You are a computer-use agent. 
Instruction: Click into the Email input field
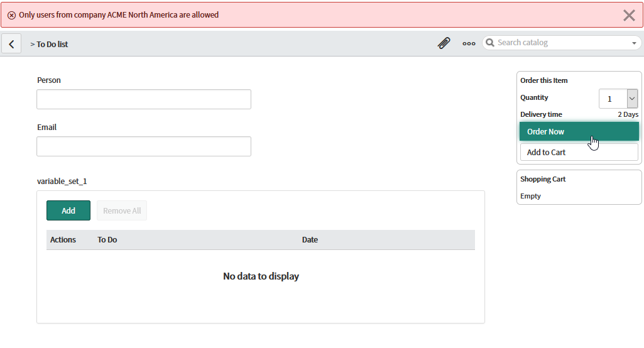point(144,146)
